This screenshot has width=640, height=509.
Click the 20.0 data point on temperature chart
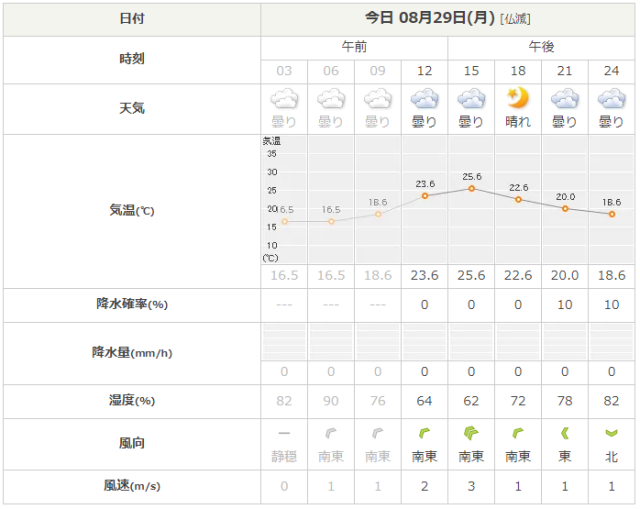(565, 209)
